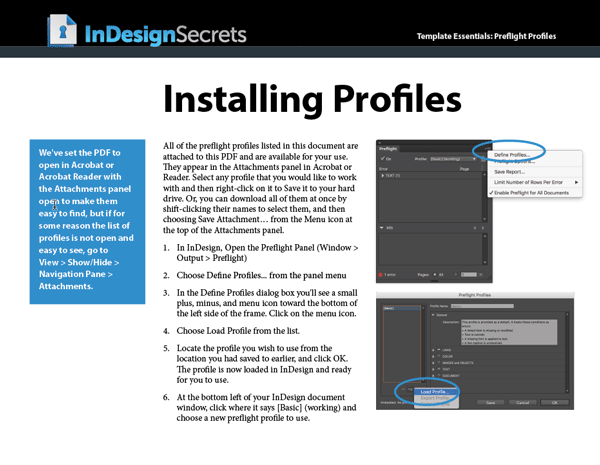Click the error list scrollbar in Preflight panel

coord(484,197)
